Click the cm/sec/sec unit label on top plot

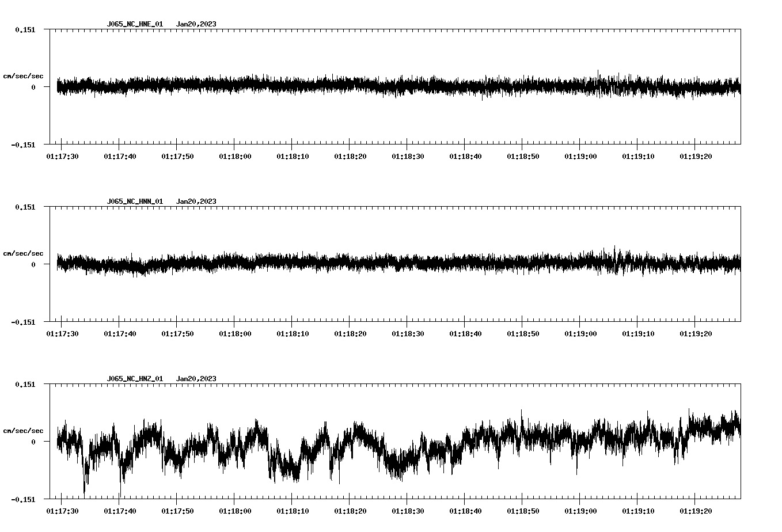[24, 75]
